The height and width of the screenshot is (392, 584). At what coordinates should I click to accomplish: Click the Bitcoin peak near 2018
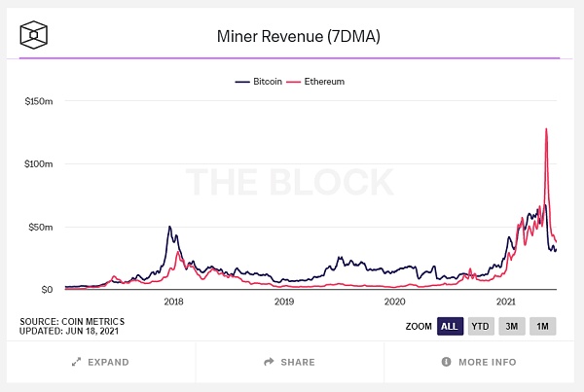pyautogui.click(x=170, y=228)
